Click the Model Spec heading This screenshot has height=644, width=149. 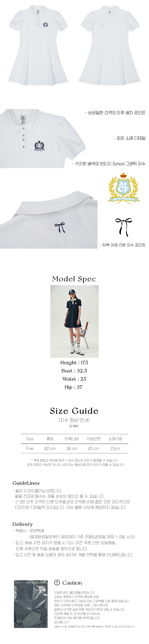(x=74, y=279)
